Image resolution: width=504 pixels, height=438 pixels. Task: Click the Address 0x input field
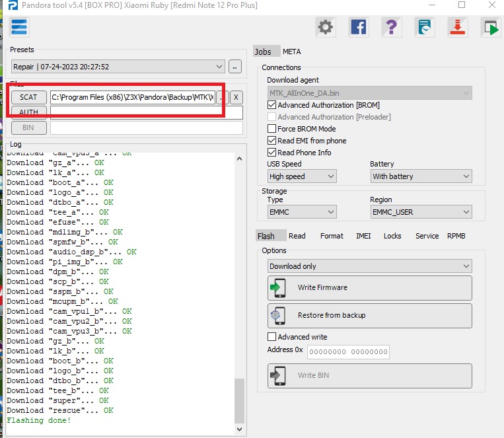click(348, 352)
